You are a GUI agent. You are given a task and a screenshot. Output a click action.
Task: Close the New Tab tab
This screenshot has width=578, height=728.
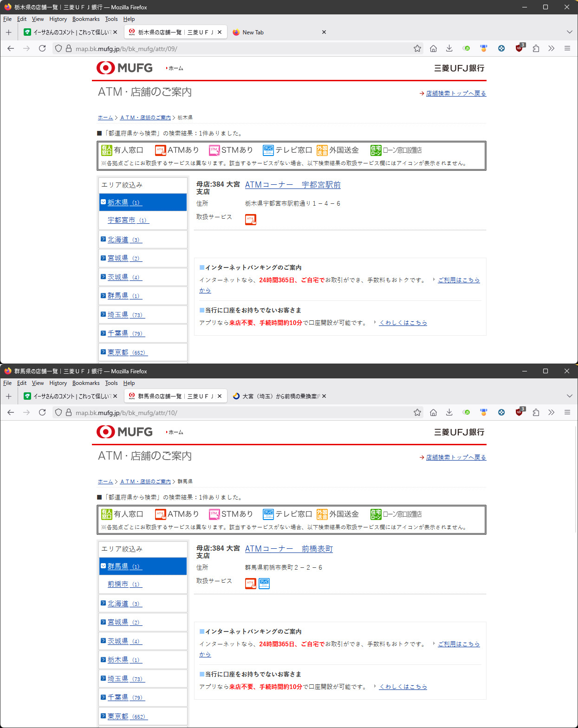click(324, 32)
